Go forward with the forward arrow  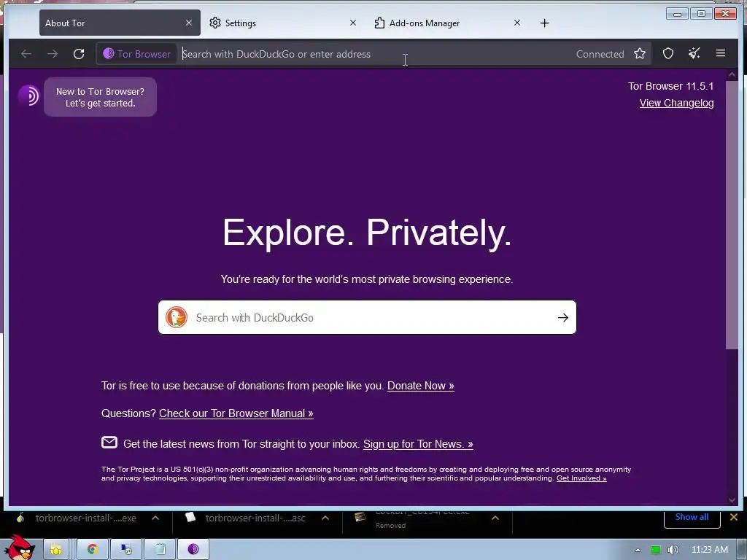(53, 54)
